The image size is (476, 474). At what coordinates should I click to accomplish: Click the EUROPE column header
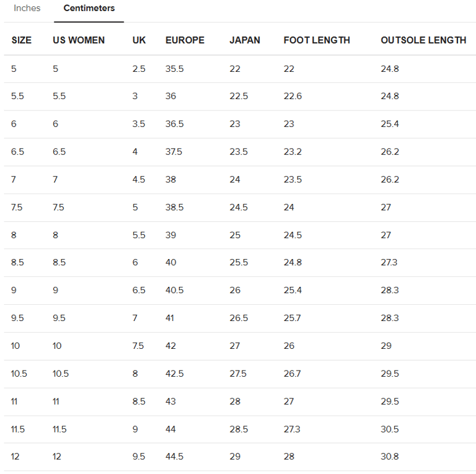coord(185,40)
